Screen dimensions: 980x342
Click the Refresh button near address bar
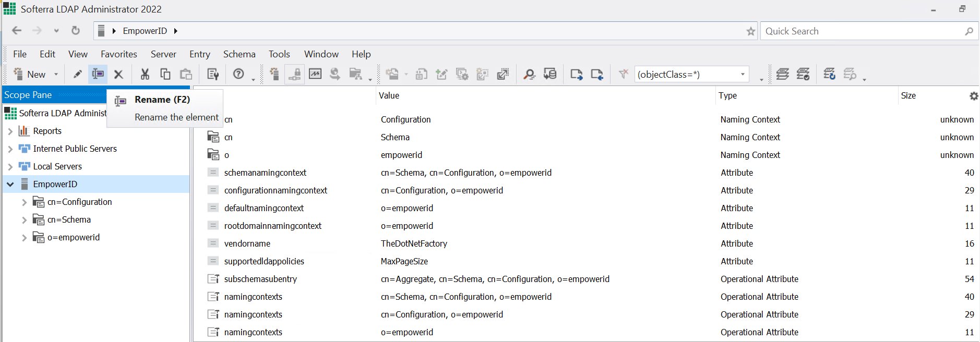point(76,31)
